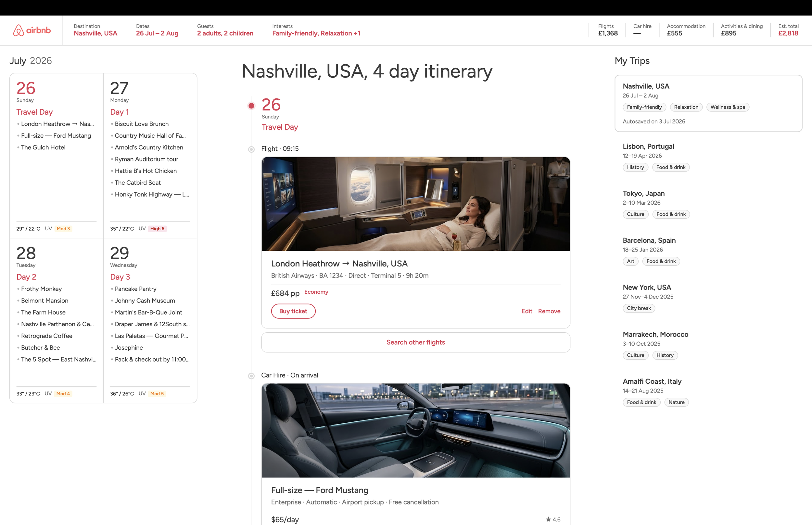Image resolution: width=812 pixels, height=525 pixels.
Task: Click the Flight 09:15 timeline marker
Action: coord(251,149)
